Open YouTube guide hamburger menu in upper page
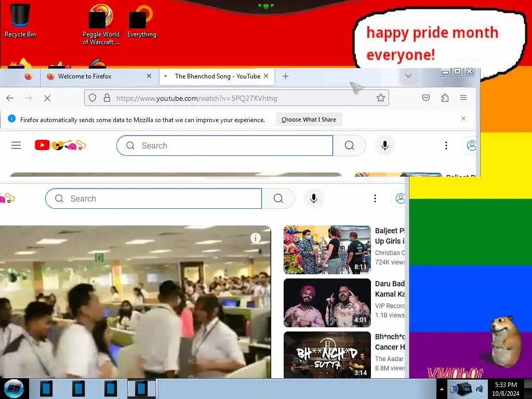 click(16, 145)
